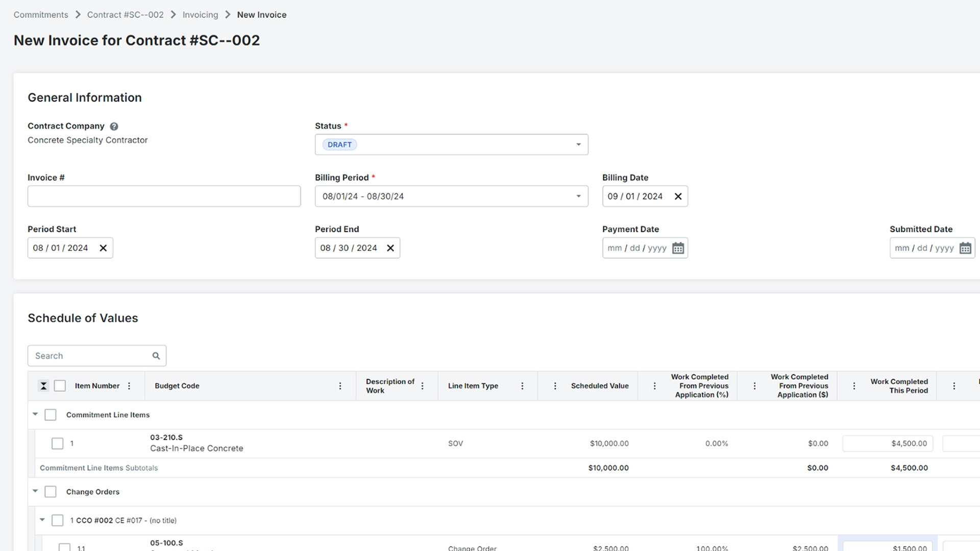Viewport: 980px width, 551px height.
Task: Click the three-dot menu icon for Scheduled Value column
Action: click(x=652, y=386)
